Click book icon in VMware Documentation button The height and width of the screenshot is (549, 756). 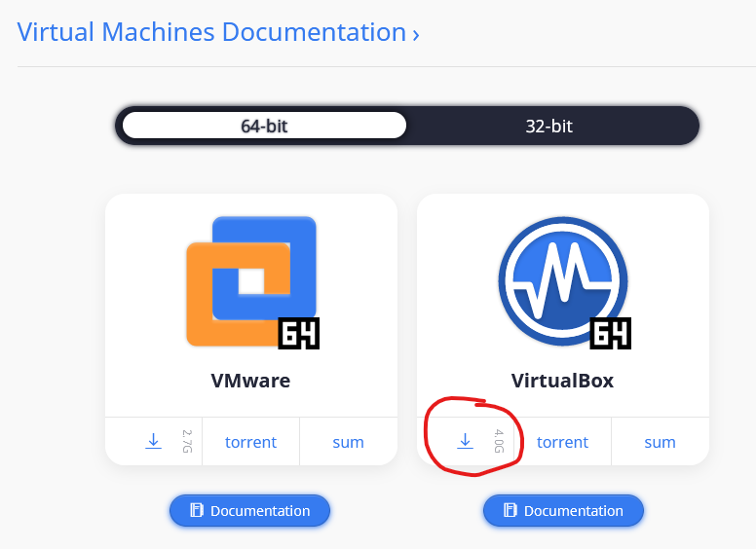(x=197, y=511)
